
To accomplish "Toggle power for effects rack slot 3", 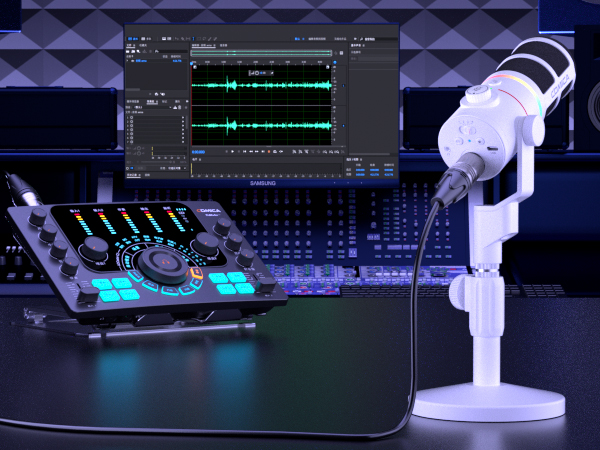I will [131, 126].
